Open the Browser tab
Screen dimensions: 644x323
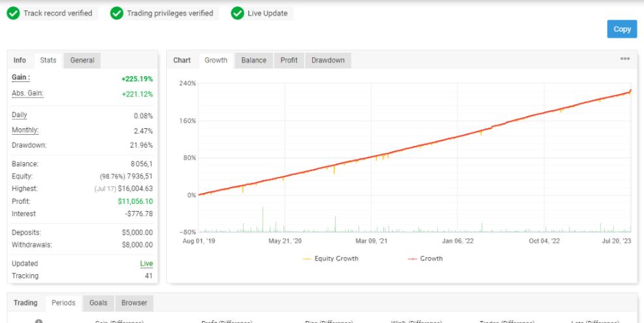pos(134,303)
